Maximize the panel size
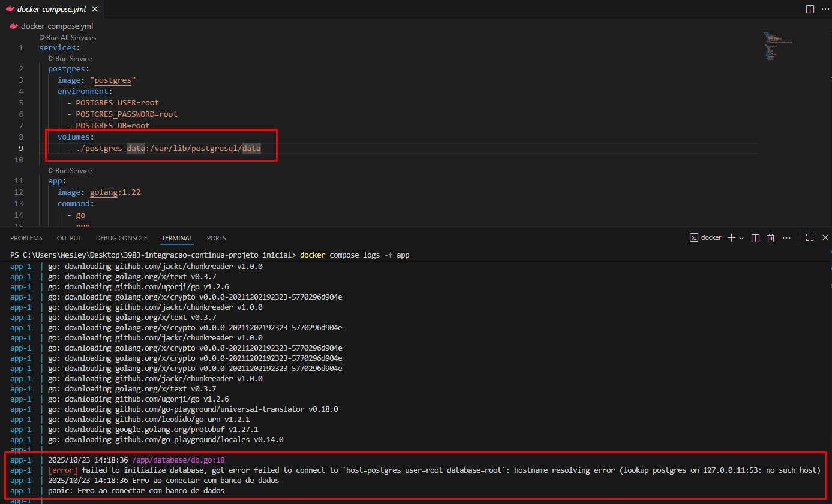Screen dimensions: 832x504 (x=810, y=237)
